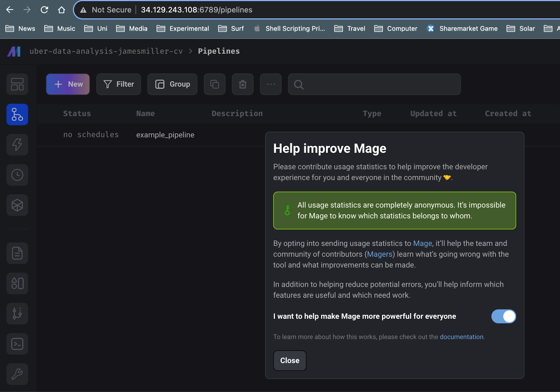Image resolution: width=560 pixels, height=392 pixels.
Task: Open the more options ellipsis menu
Action: [271, 84]
